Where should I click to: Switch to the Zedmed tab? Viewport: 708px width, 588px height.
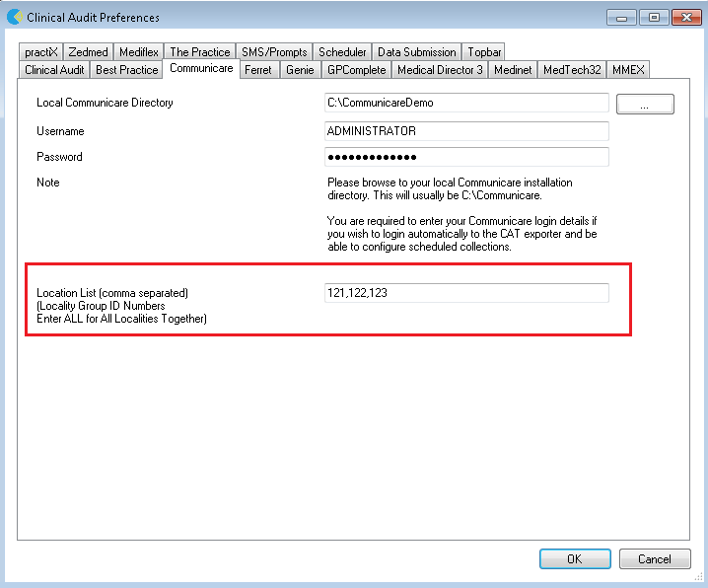click(88, 52)
